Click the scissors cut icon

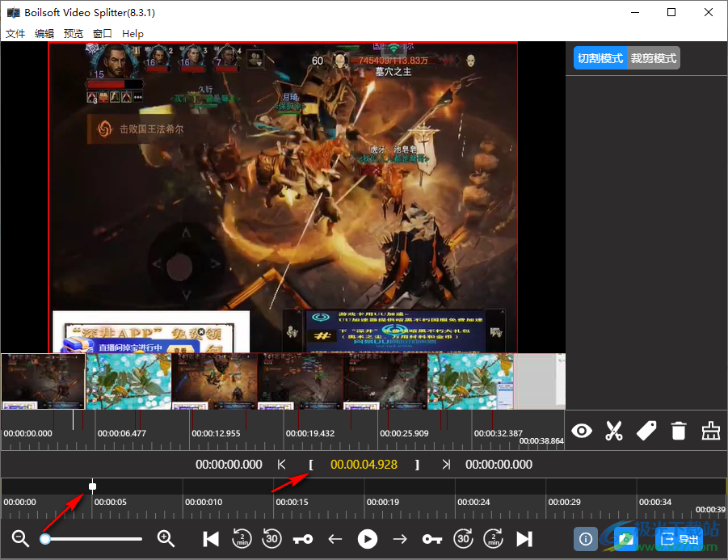tap(614, 431)
